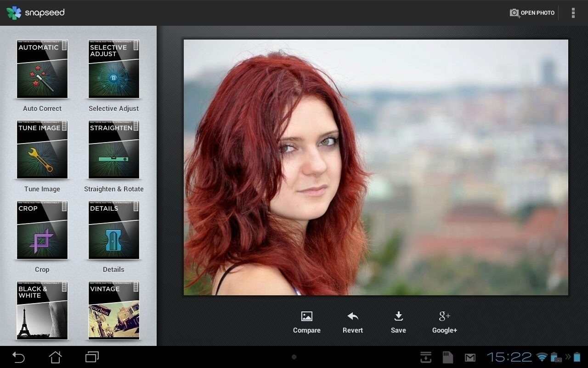588x368 pixels.
Task: Open the download notification icon
Action: [x=426, y=357]
